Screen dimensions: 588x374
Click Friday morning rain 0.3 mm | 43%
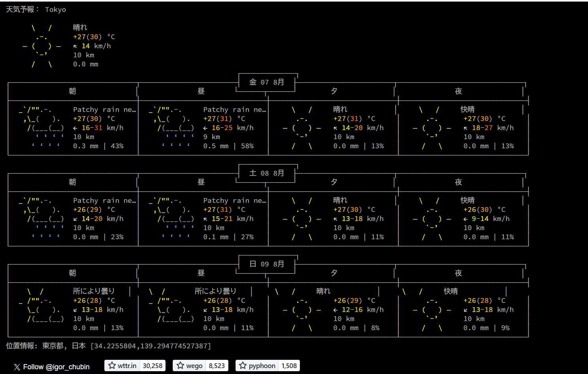coord(98,146)
